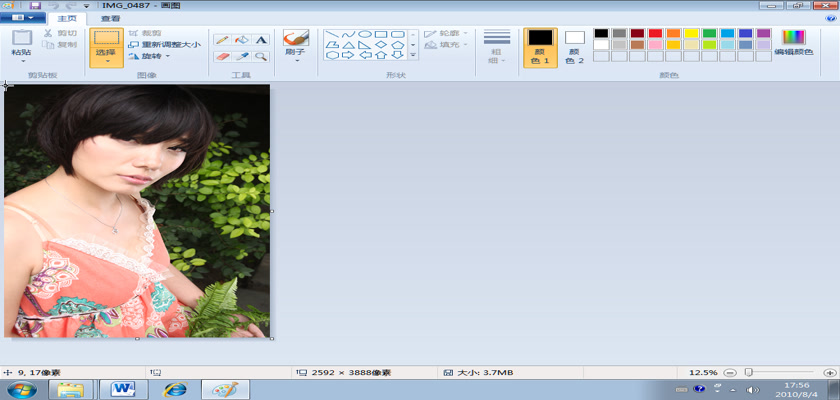
Task: Select the Fill with color bucket tool
Action: (242, 40)
